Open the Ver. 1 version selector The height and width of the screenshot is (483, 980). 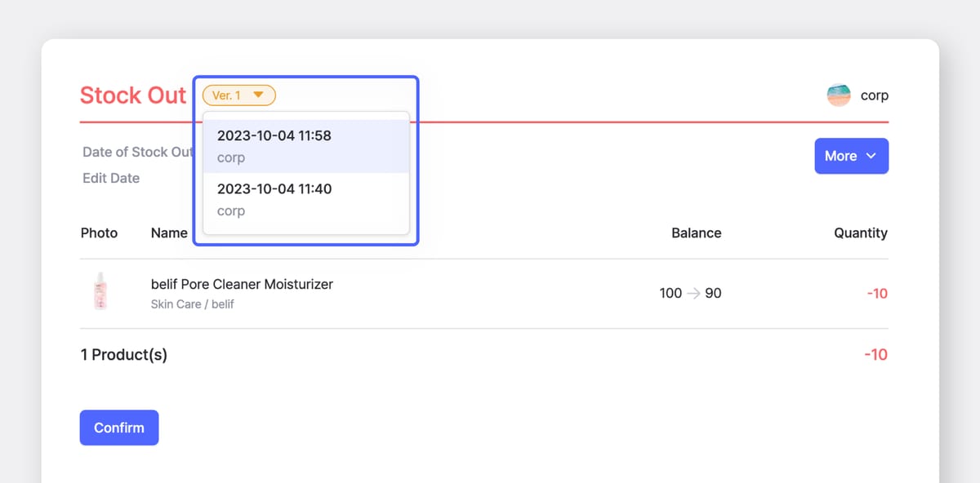(238, 95)
